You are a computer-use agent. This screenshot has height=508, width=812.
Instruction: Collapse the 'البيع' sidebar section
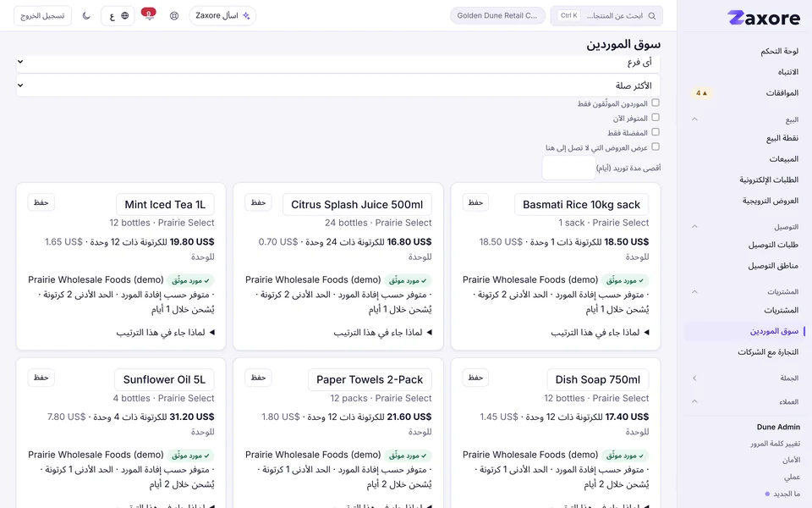coord(694,119)
